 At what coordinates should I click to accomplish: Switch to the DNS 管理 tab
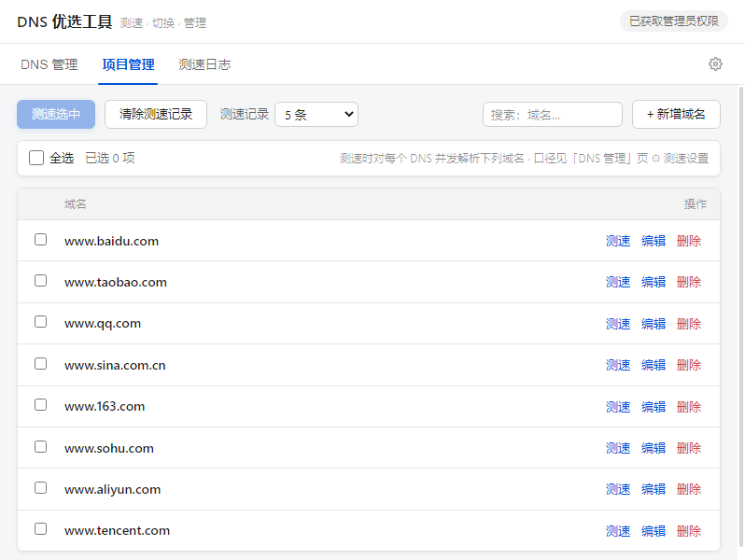[x=49, y=64]
